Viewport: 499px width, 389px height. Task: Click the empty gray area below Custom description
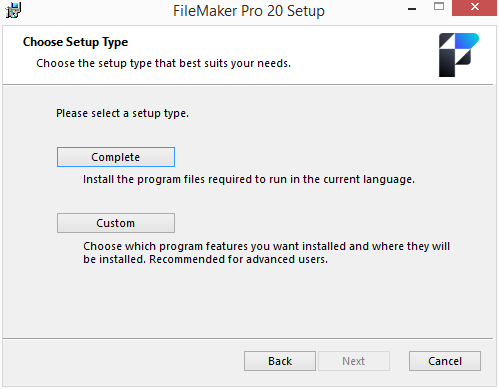click(248, 300)
